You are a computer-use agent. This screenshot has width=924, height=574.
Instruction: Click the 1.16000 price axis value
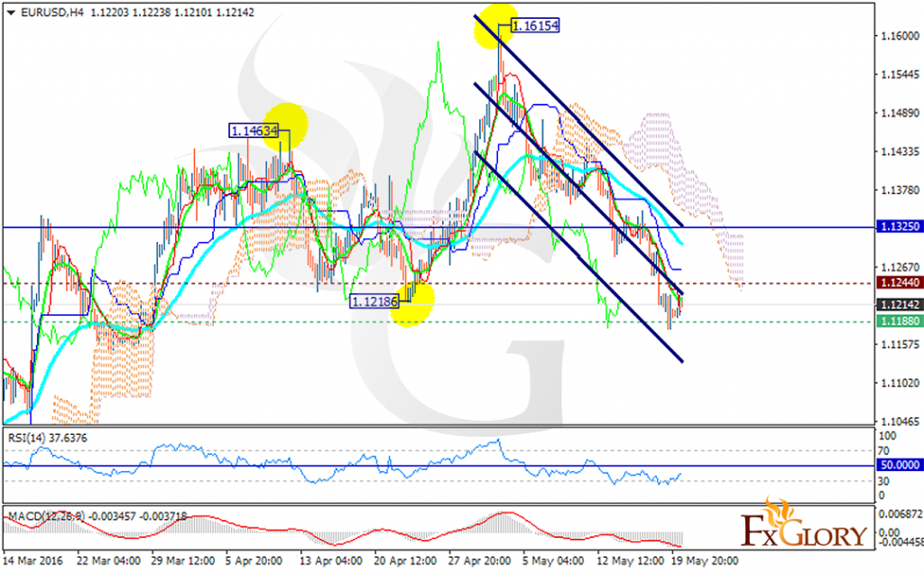[901, 36]
